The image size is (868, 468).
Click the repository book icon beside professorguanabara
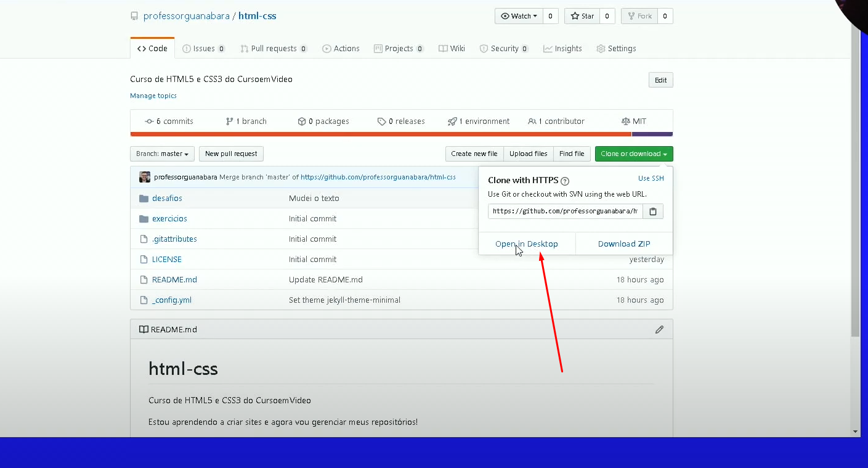coord(134,16)
